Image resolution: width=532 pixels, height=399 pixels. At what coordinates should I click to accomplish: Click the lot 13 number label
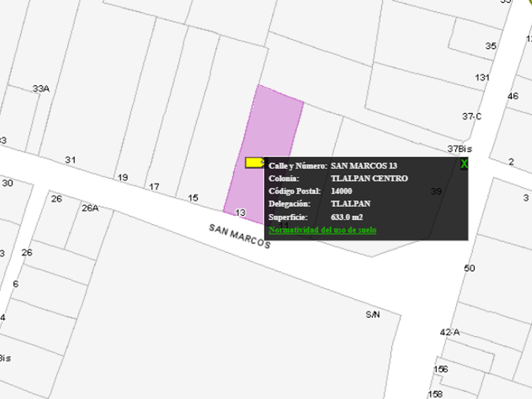pyautogui.click(x=240, y=213)
